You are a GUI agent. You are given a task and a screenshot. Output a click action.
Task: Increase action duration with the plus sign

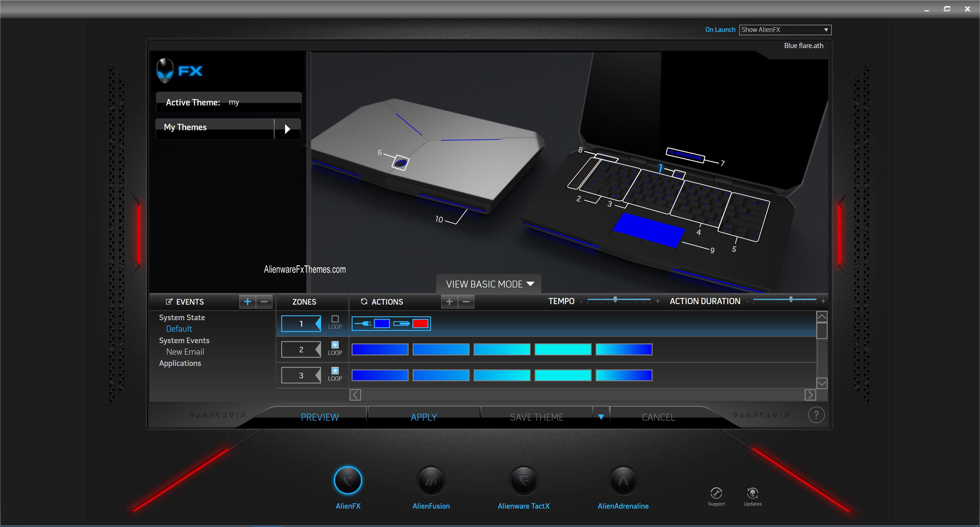823,301
